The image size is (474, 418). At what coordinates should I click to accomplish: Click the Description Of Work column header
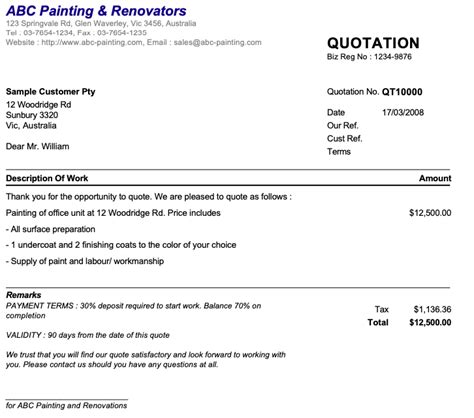[x=47, y=178]
